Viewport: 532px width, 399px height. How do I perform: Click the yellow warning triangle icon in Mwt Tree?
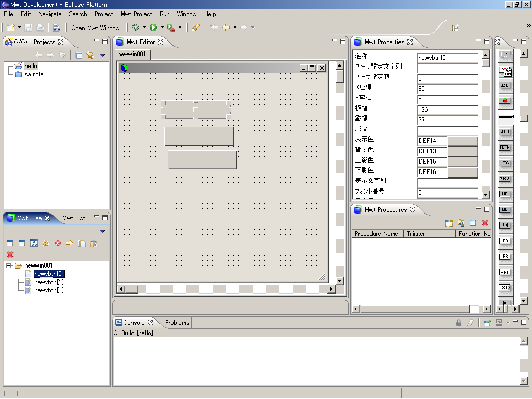(46, 243)
